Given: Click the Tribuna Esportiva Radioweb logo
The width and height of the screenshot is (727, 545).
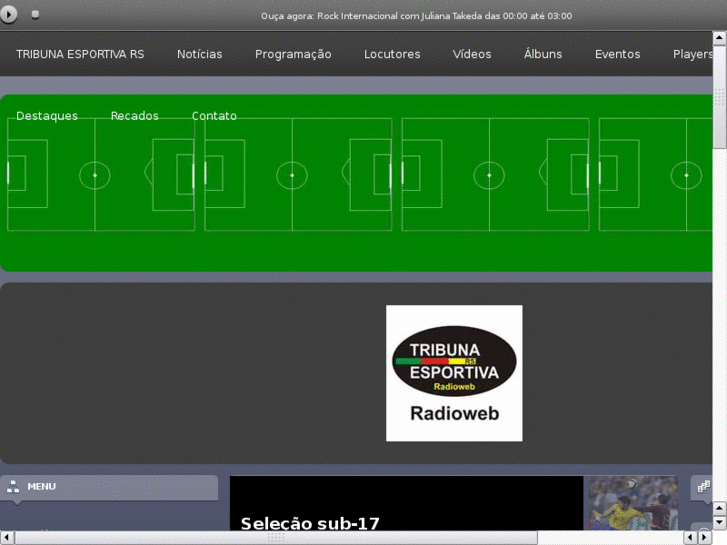Looking at the screenshot, I should (x=454, y=373).
